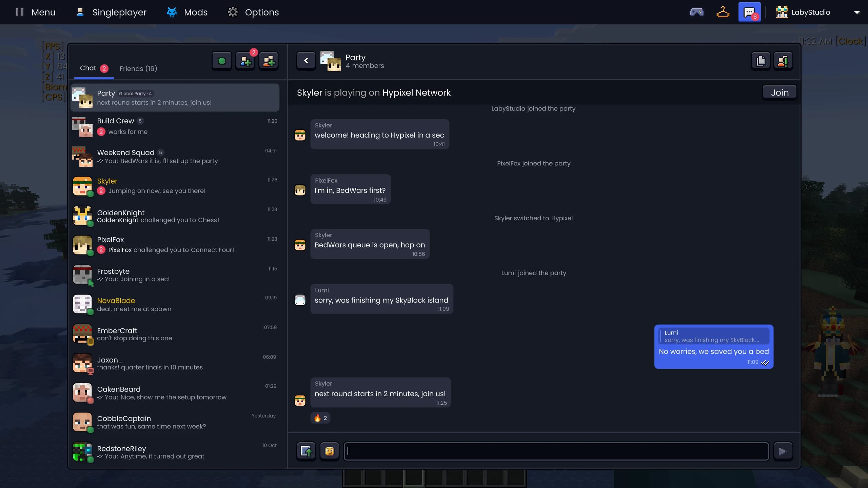Open the emoji picker

point(329,451)
